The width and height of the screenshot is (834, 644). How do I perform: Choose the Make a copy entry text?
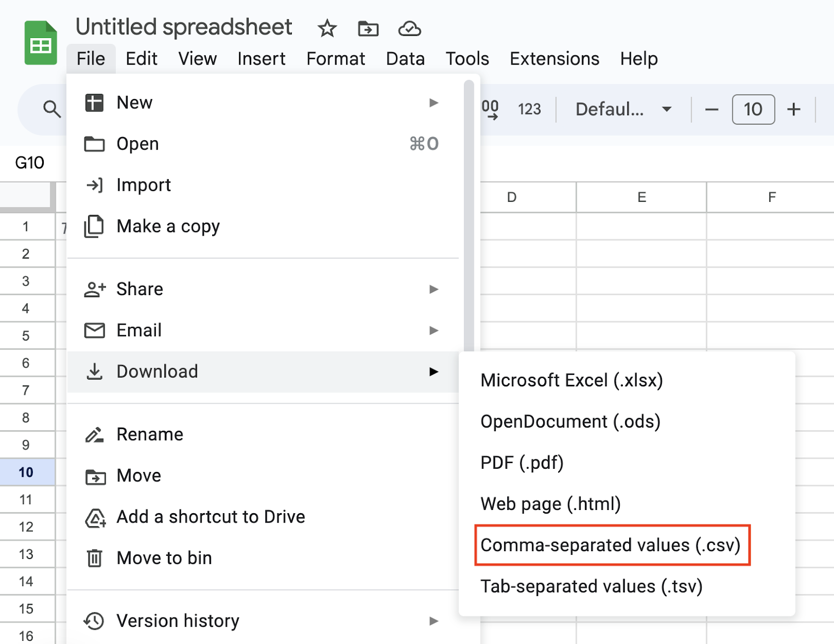[x=168, y=226]
